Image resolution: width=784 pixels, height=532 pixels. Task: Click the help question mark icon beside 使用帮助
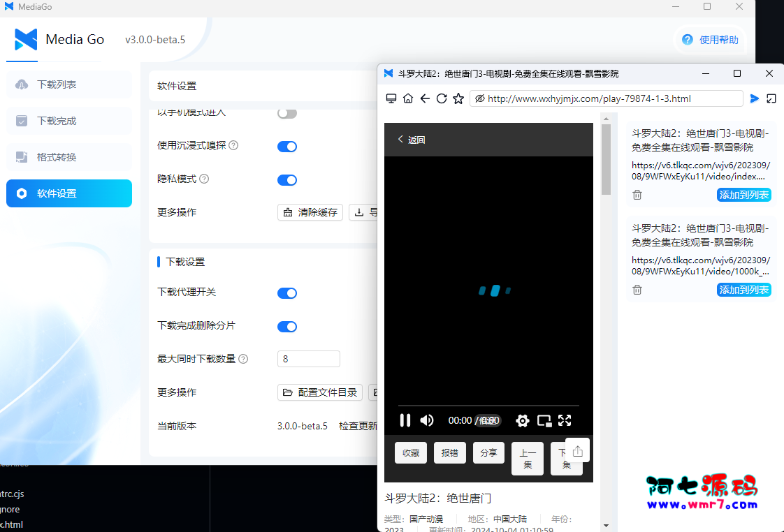688,40
